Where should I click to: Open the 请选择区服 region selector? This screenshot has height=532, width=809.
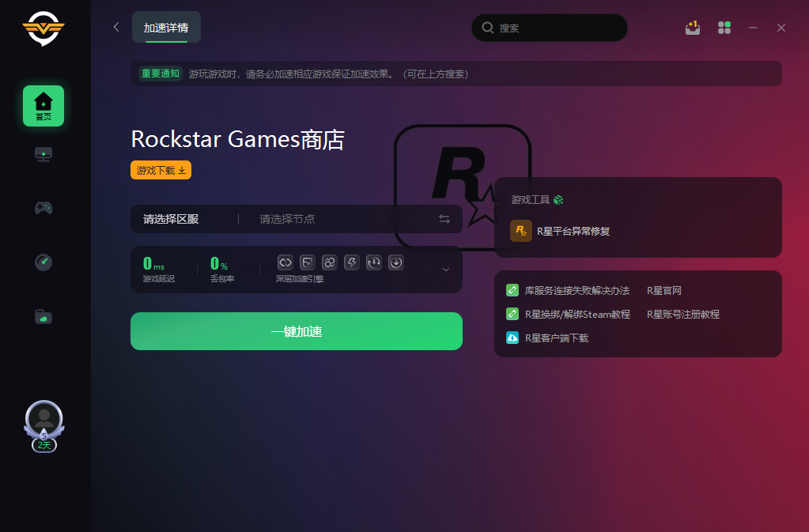click(172, 219)
